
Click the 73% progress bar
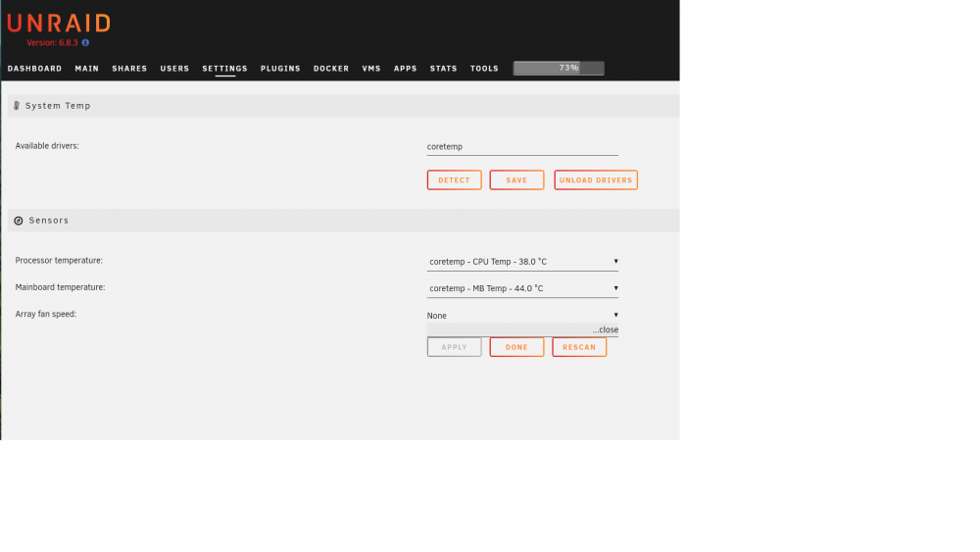pyautogui.click(x=559, y=68)
